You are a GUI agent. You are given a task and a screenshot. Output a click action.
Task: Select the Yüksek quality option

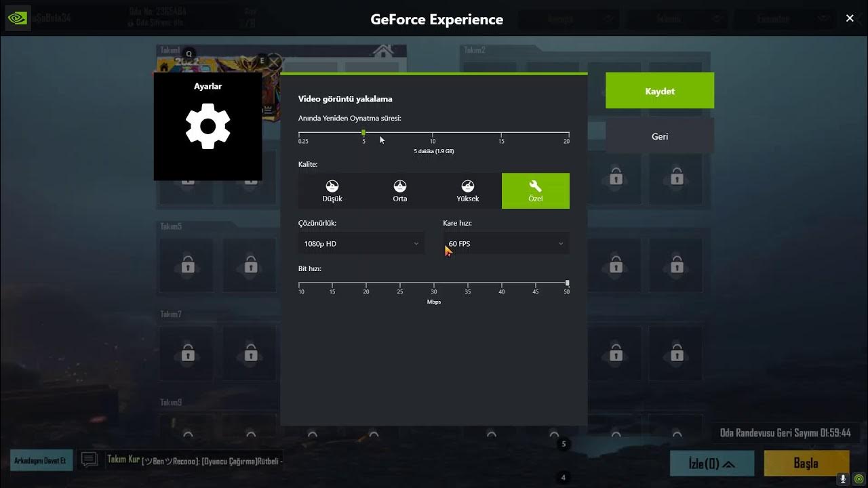pyautogui.click(x=468, y=190)
